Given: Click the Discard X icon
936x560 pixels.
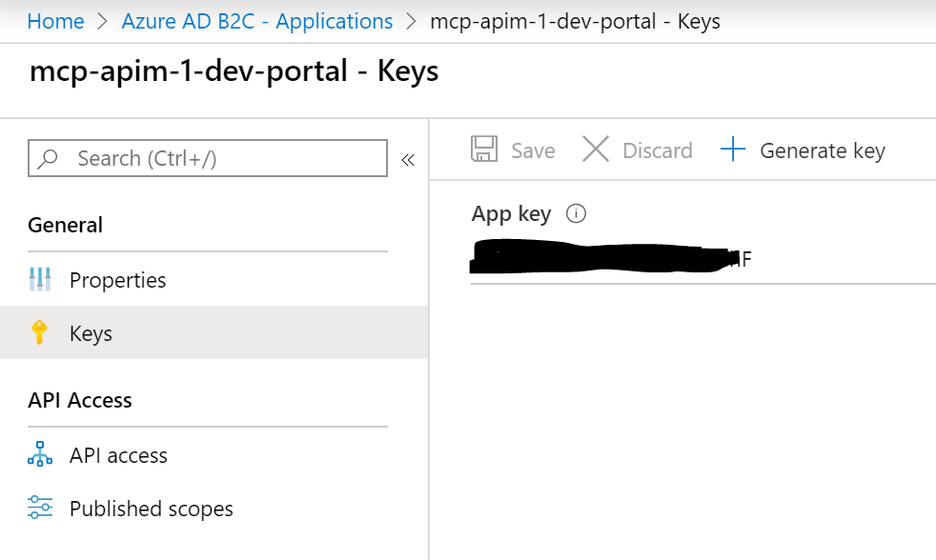Looking at the screenshot, I should click(595, 150).
